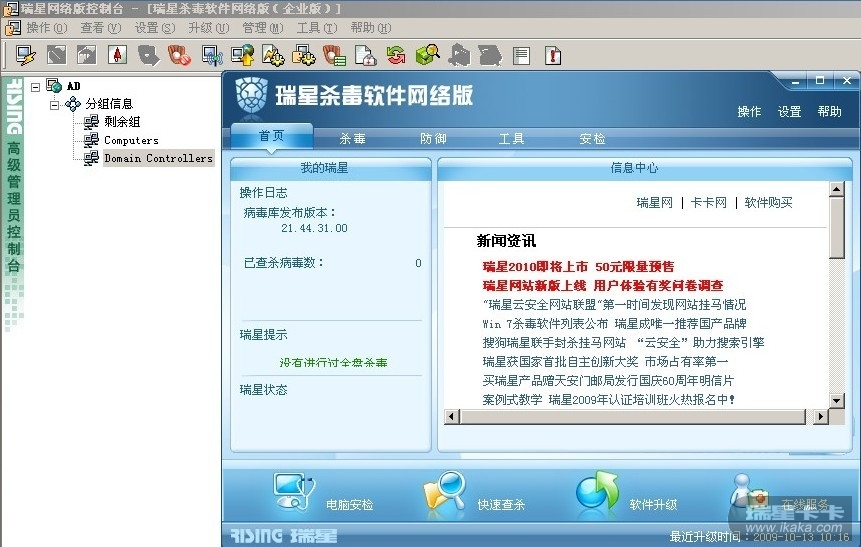Image resolution: width=861 pixels, height=547 pixels.
Task: Open news about Win 7杀毒软件列表公布
Action: point(614,323)
